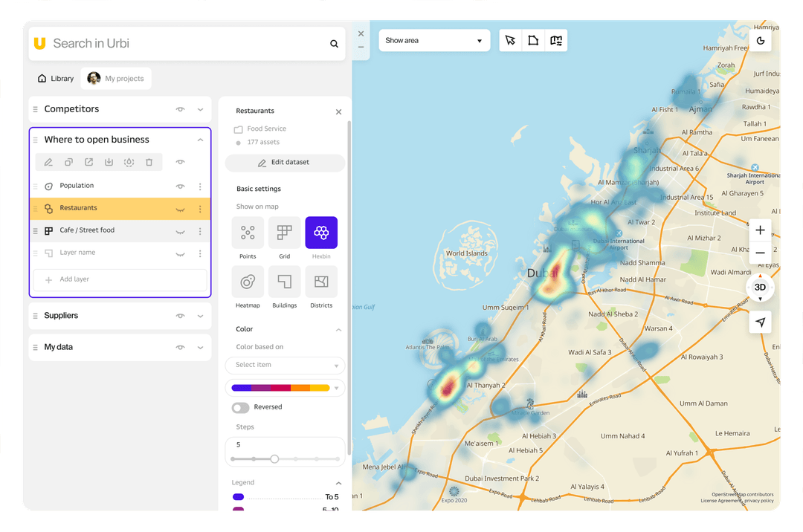Click the Edit dataset button
This screenshot has width=803, height=532.
coord(285,162)
